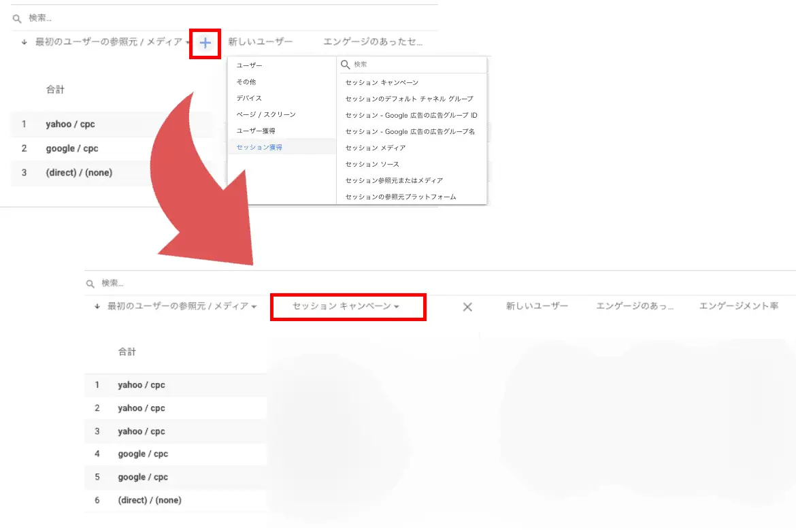The height and width of the screenshot is (532, 796).
Task: Open the 最初のユーザーの参照元/メディア column dropdown
Action: click(x=188, y=41)
